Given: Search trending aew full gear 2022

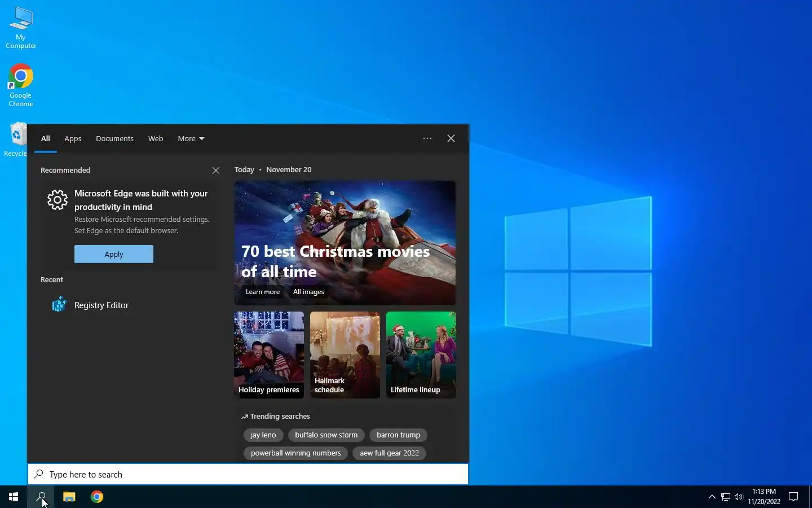Looking at the screenshot, I should point(390,453).
